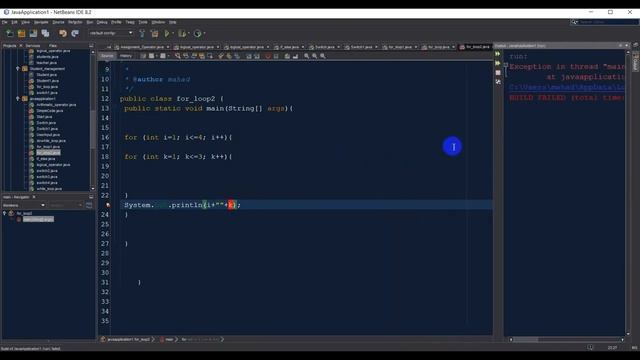Click the Debug Project toolbar icon

point(182,33)
